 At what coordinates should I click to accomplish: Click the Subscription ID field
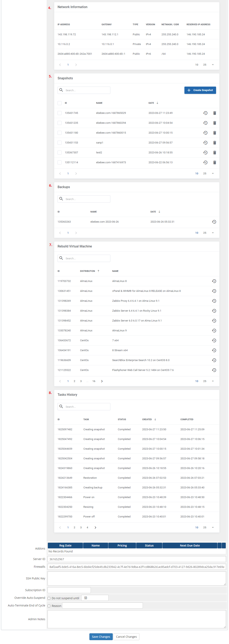(x=69, y=590)
